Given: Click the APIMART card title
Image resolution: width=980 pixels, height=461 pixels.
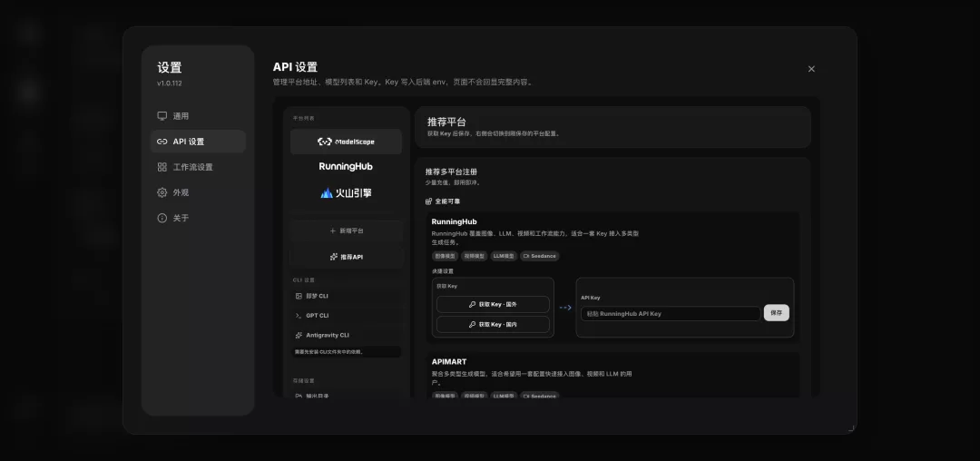Looking at the screenshot, I should (449, 362).
